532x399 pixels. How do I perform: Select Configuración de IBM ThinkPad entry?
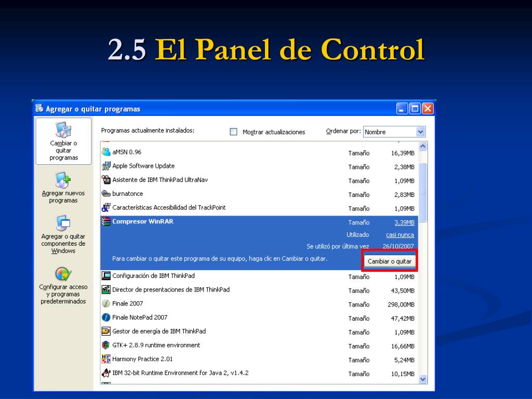point(154,276)
